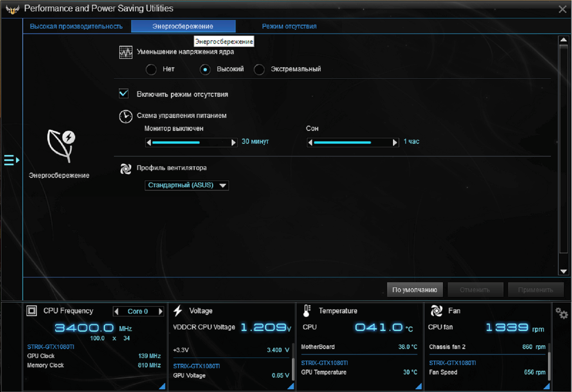Screen dimensions: 572x392
Task: Click the power scheme clock icon
Action: [x=126, y=116]
